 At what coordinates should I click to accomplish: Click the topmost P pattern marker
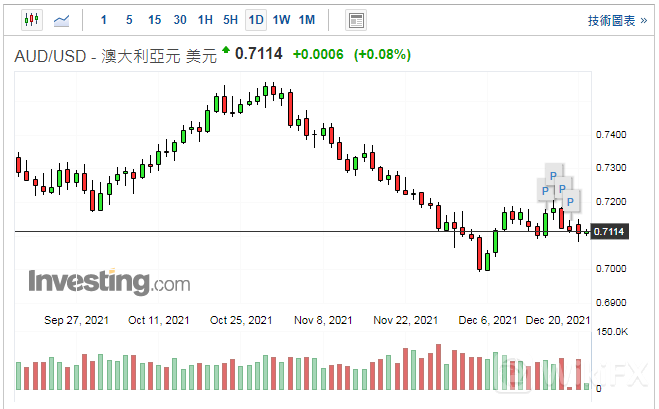coord(552,172)
